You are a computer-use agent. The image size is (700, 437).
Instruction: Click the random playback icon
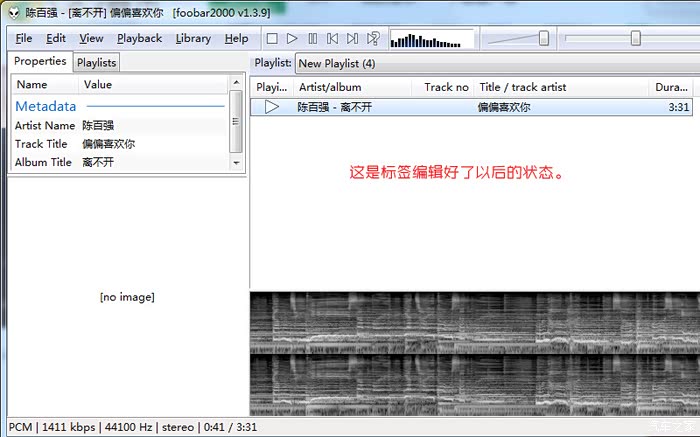373,39
